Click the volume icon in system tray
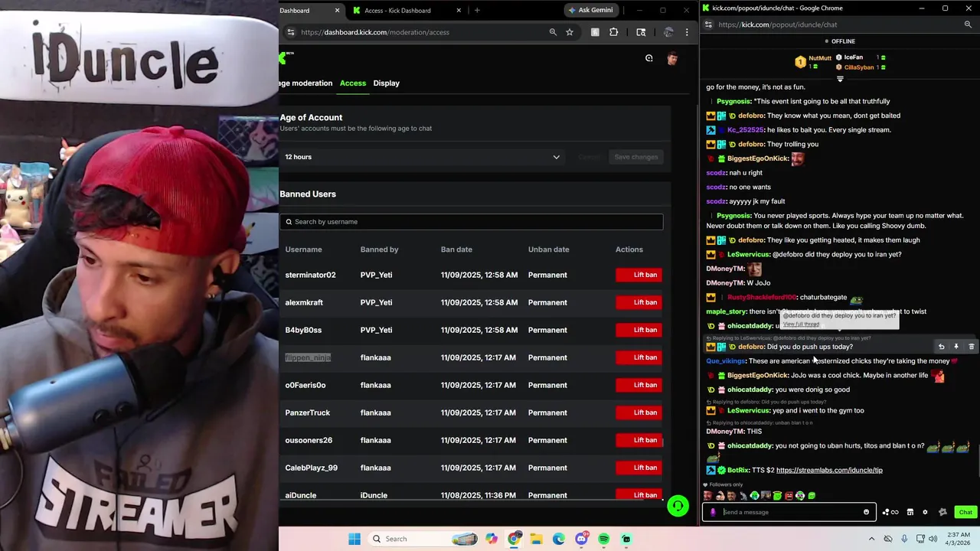This screenshot has width=980, height=551. 933,539
